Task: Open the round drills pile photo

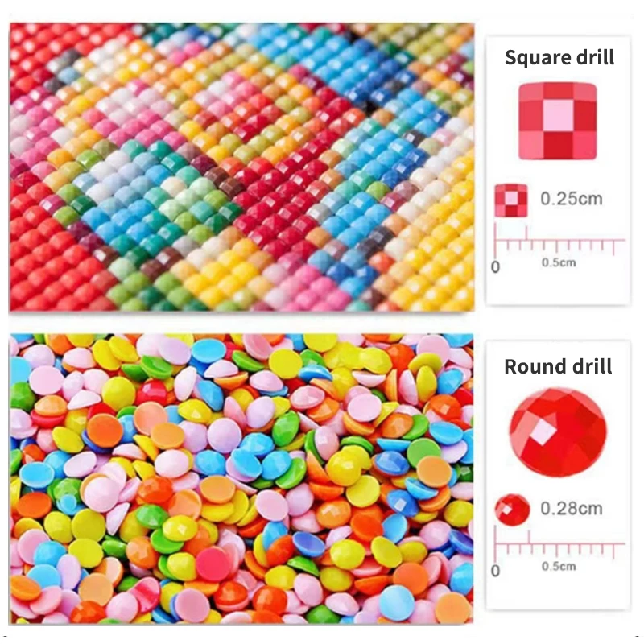Action: [x=242, y=479]
